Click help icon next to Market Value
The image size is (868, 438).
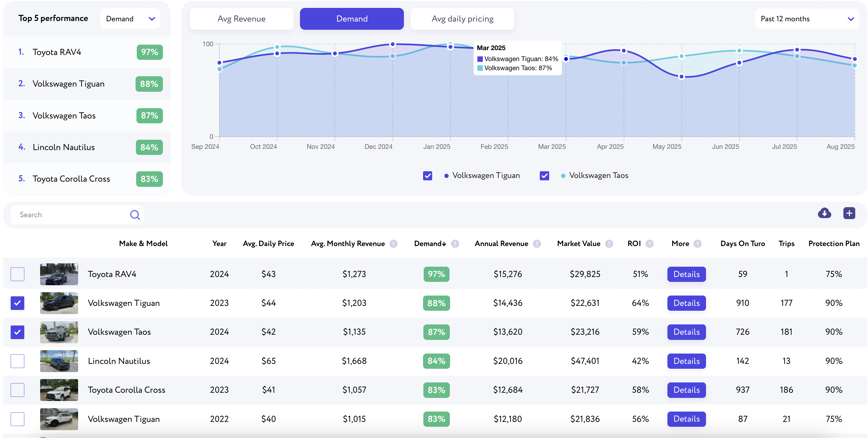[x=609, y=244]
